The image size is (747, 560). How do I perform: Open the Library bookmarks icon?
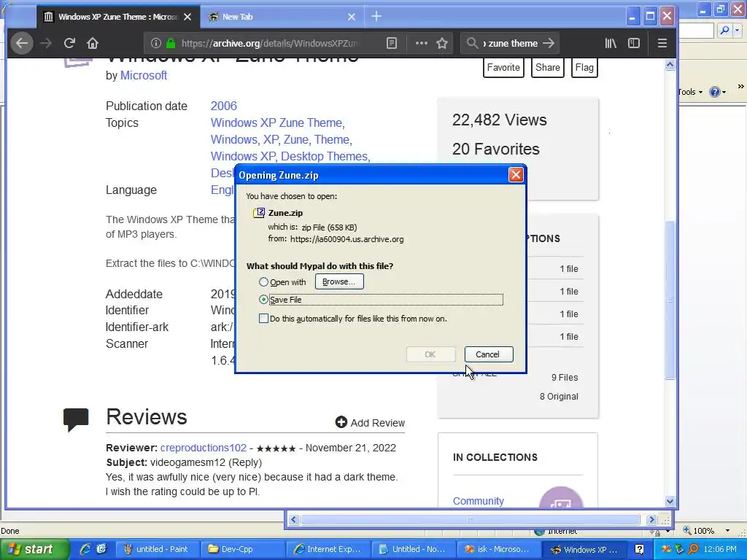[611, 43]
